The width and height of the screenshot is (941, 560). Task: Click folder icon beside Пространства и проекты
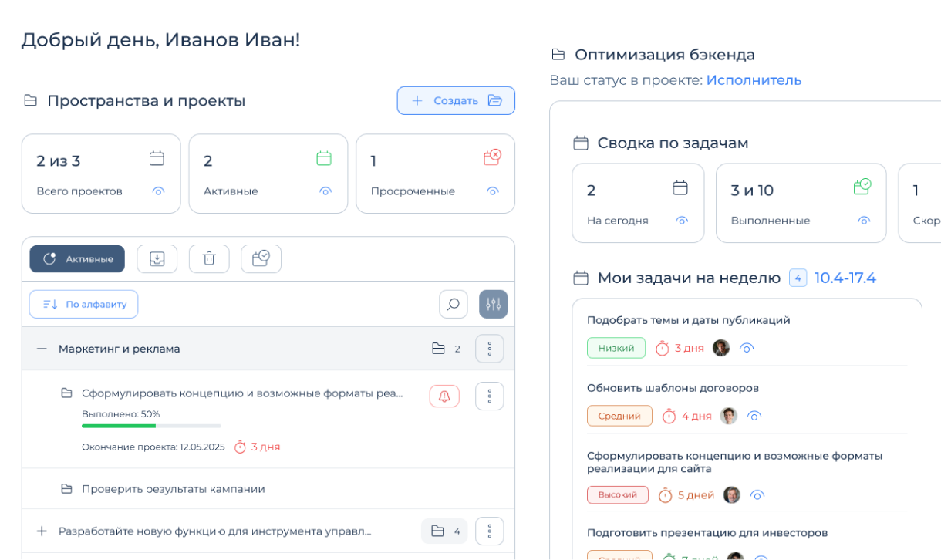click(x=30, y=100)
